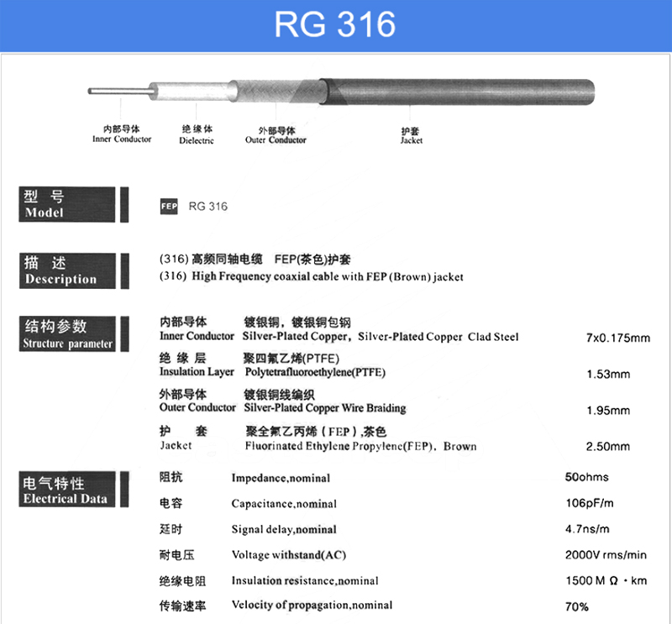Click the 50ohms impedance value
The image size is (672, 624).
click(587, 477)
